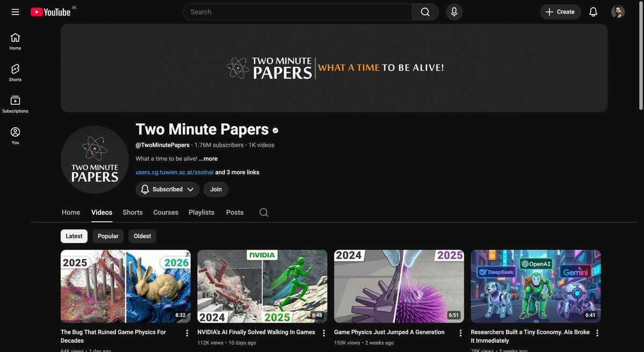Select the Videos tab
644x352 pixels.
[x=102, y=212]
